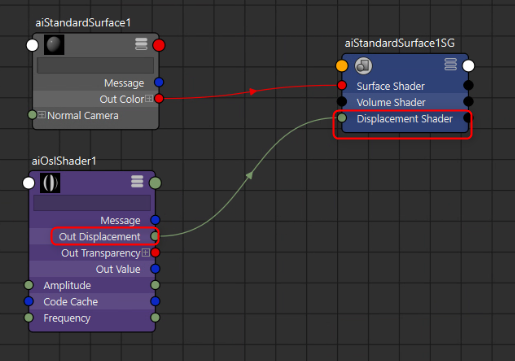Screen dimensions: 515x361
Task: Click the aiStandardSurface1 node filter field
Action: tap(95, 65)
